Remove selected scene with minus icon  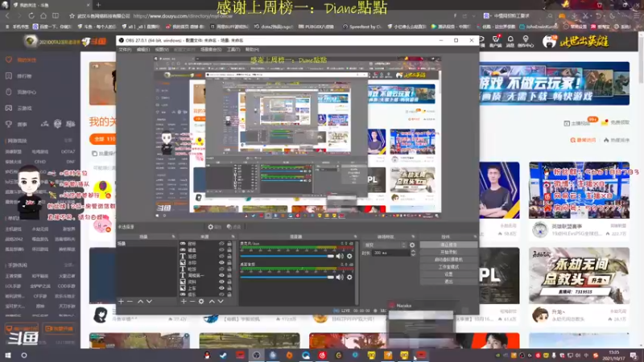[x=130, y=301]
